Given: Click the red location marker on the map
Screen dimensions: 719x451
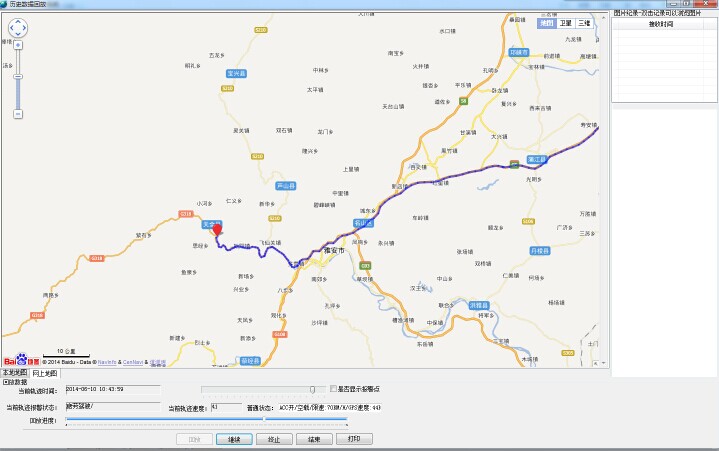Looking at the screenshot, I should pyautogui.click(x=217, y=230).
